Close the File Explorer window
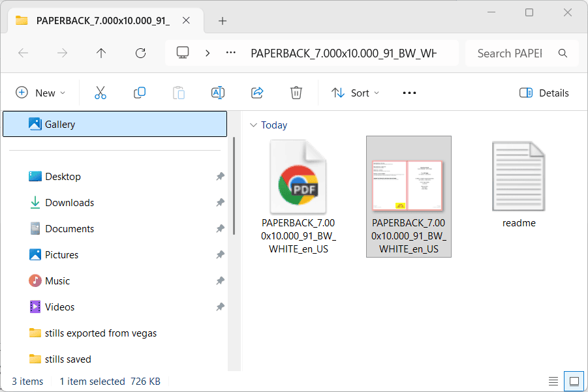The image size is (588, 392). pyautogui.click(x=568, y=12)
